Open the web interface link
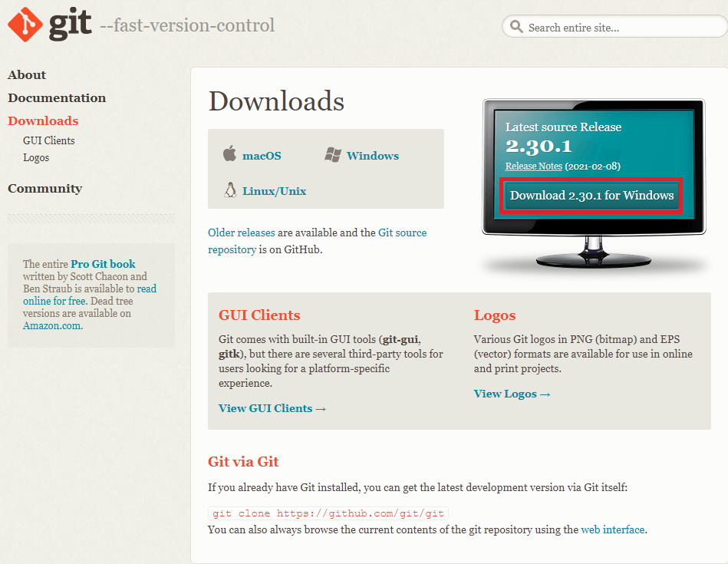Image resolution: width=728 pixels, height=564 pixels. [613, 529]
